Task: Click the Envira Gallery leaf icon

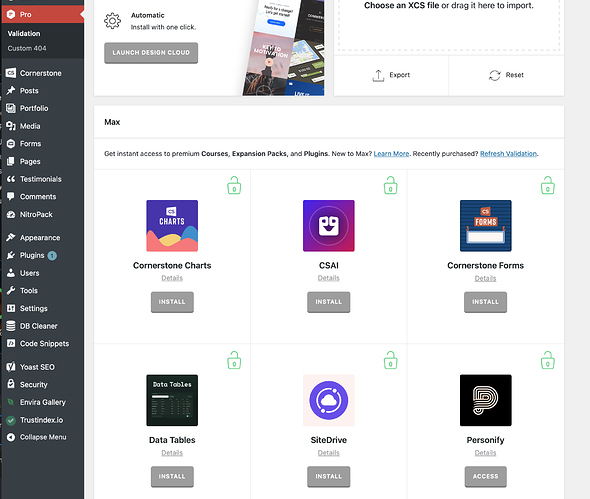Action: [11, 402]
